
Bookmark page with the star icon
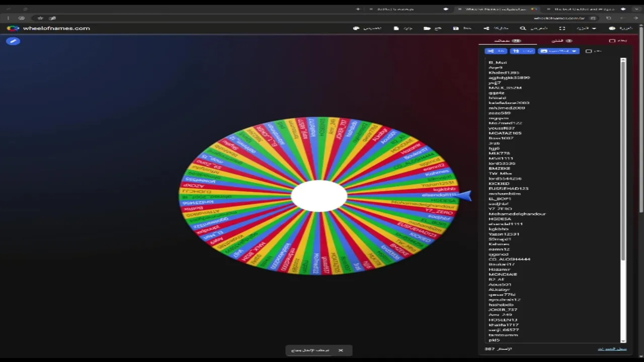pyautogui.click(x=40, y=18)
